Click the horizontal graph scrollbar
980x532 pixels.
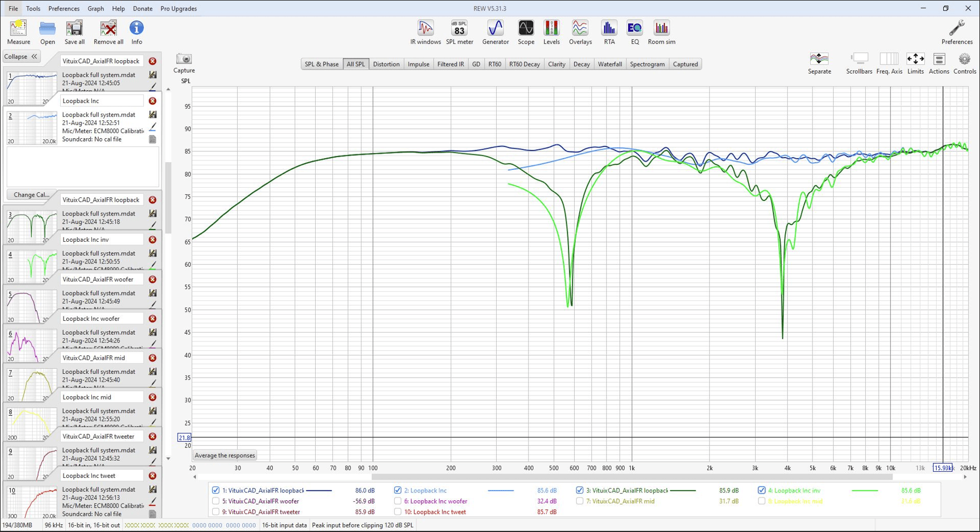tap(632, 477)
